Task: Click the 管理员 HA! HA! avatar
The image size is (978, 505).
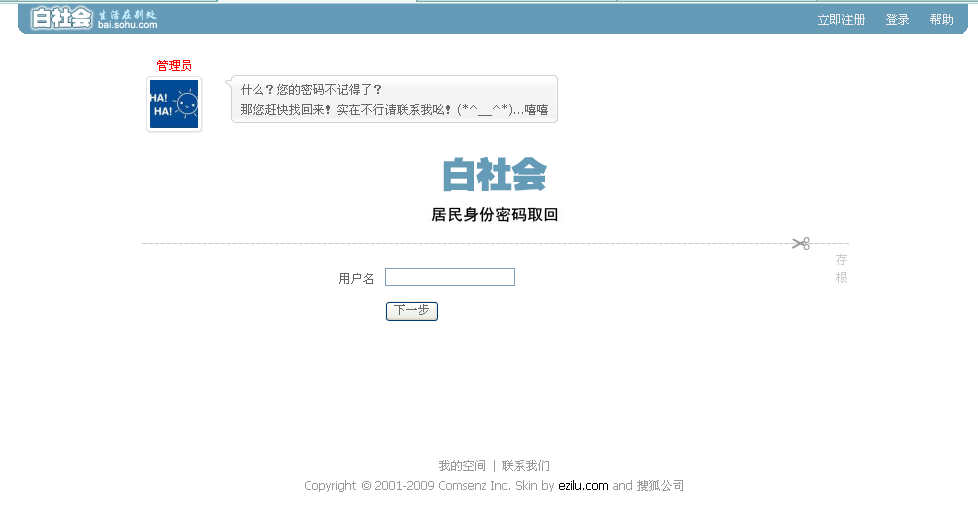Action: tap(174, 104)
